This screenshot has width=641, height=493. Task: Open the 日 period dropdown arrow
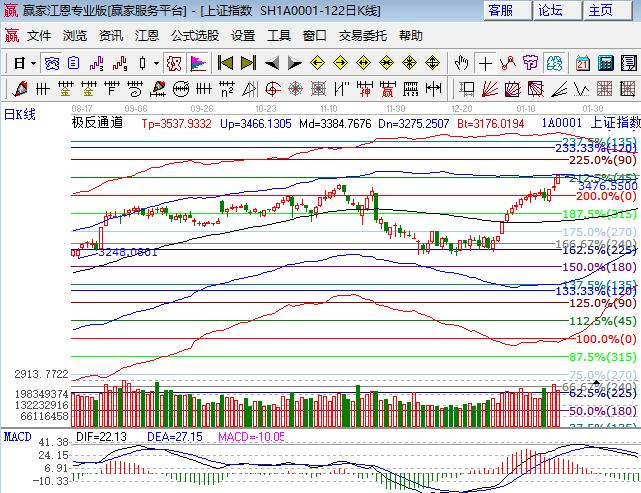[32, 63]
